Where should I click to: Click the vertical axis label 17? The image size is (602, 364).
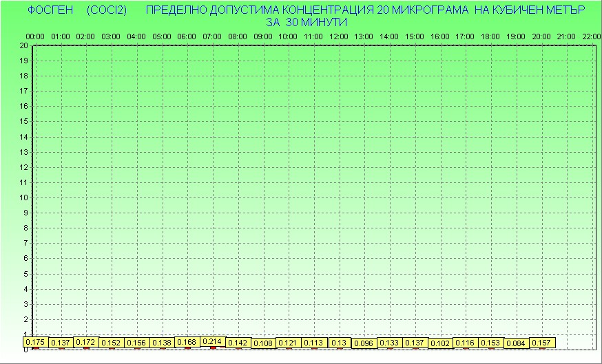coord(24,91)
